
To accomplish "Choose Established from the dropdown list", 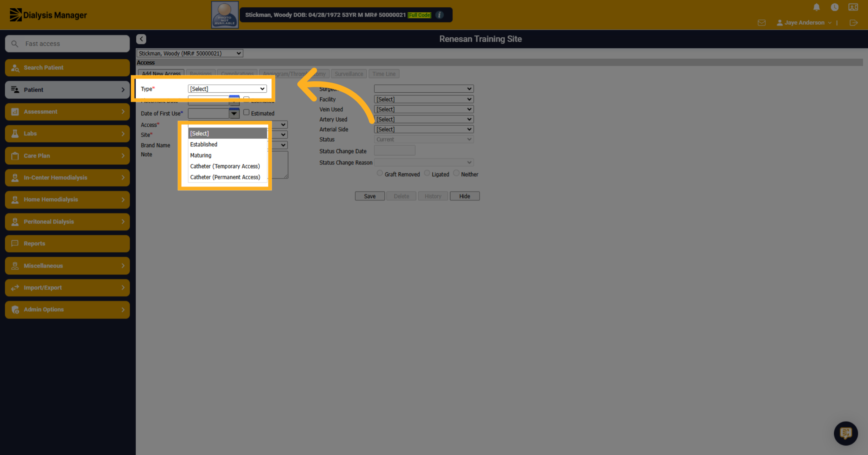I will (x=227, y=144).
